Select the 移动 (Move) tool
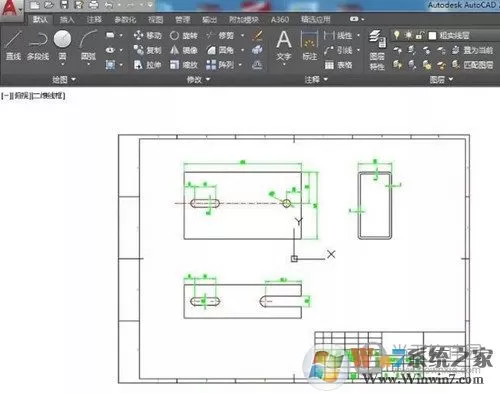 pos(147,35)
